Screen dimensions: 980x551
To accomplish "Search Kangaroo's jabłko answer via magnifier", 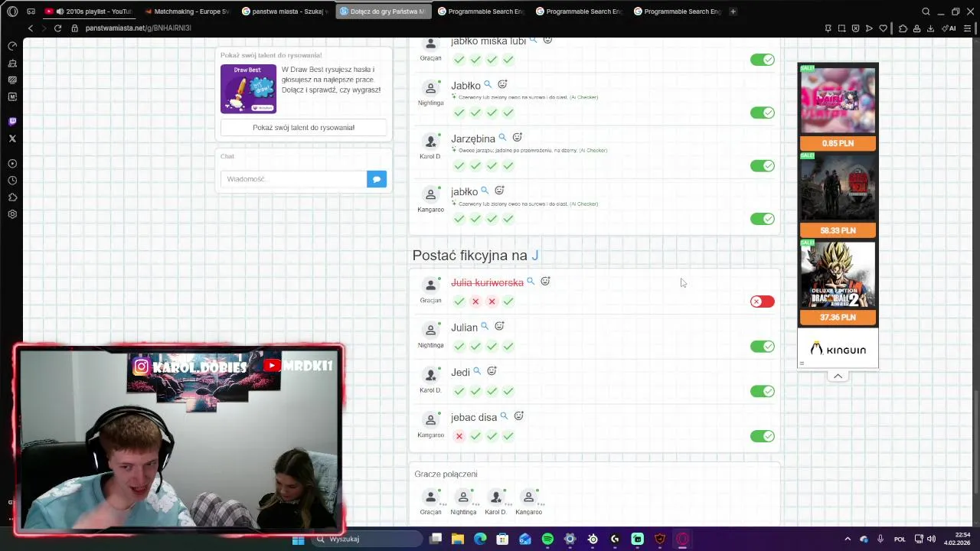I will pyautogui.click(x=485, y=191).
